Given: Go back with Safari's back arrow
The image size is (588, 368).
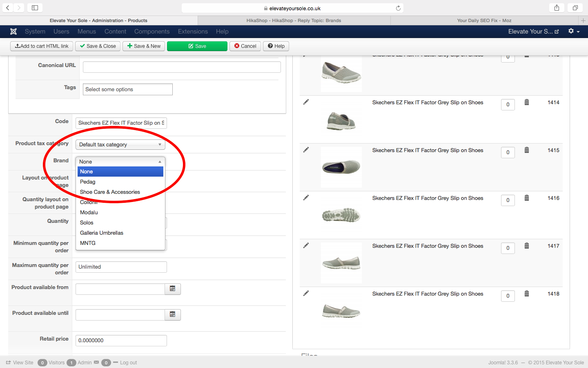Looking at the screenshot, I should (8, 8).
